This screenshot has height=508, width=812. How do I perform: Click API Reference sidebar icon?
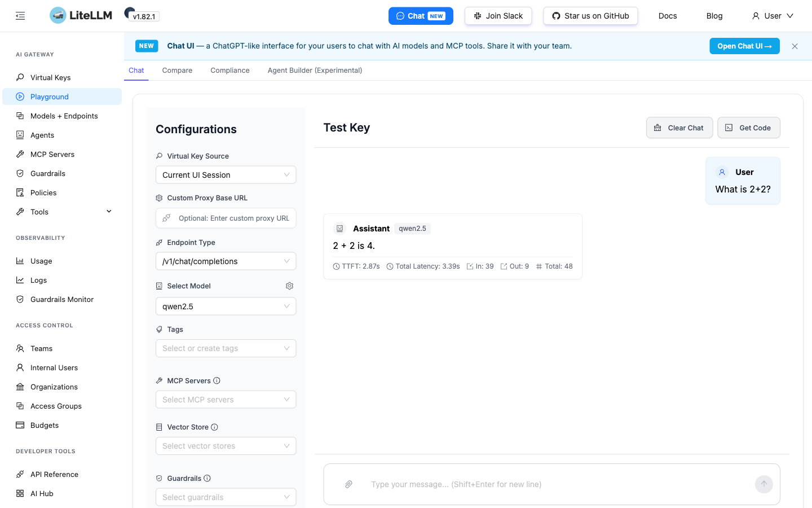[x=20, y=474]
